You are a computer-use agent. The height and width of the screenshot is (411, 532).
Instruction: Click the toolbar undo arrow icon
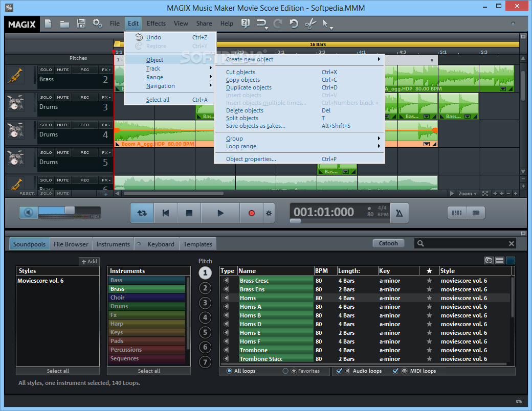coord(294,24)
